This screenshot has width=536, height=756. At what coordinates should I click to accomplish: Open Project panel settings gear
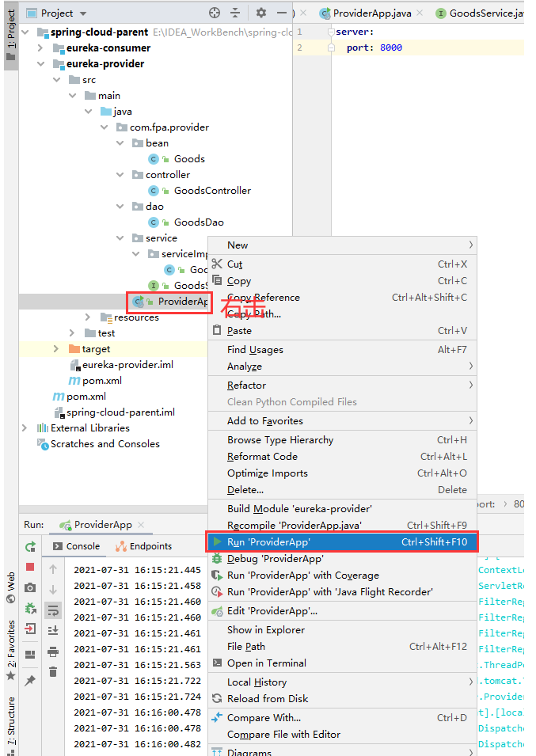pyautogui.click(x=260, y=13)
